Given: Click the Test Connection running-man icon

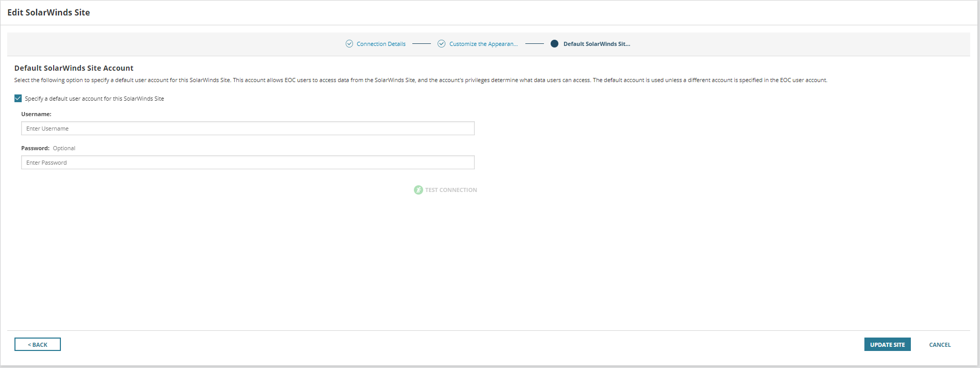Looking at the screenshot, I should point(419,190).
